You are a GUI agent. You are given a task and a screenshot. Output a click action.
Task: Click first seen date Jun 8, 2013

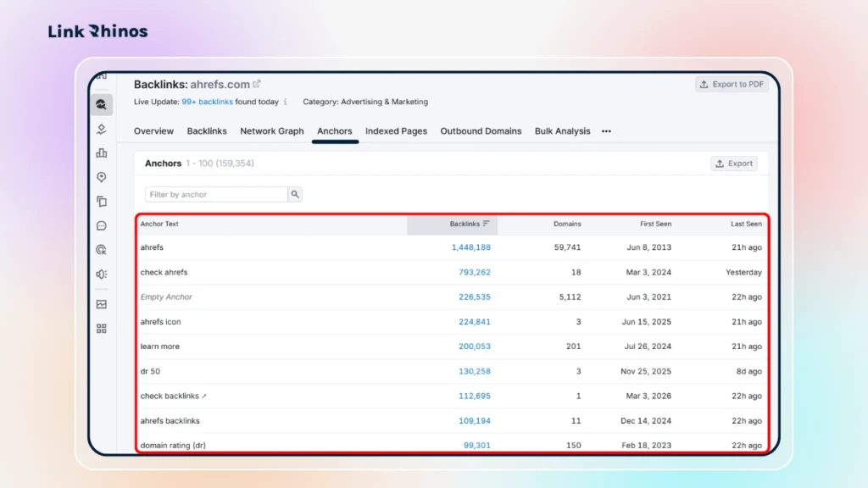[648, 247]
